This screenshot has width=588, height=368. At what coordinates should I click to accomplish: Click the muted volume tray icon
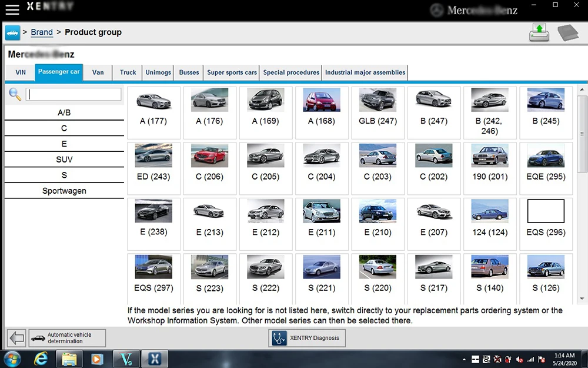pos(519,359)
